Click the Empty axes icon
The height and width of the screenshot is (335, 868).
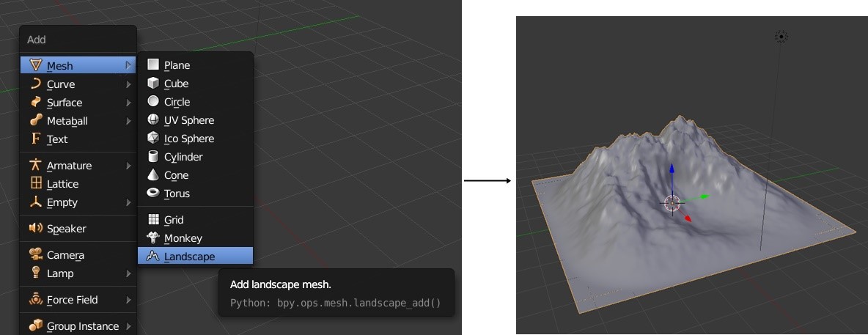pos(36,202)
